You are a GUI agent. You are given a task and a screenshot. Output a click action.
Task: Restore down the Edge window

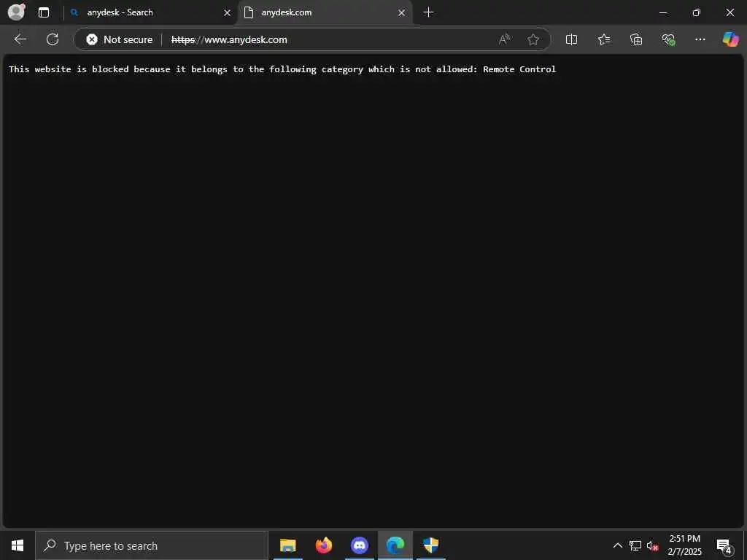pos(697,12)
